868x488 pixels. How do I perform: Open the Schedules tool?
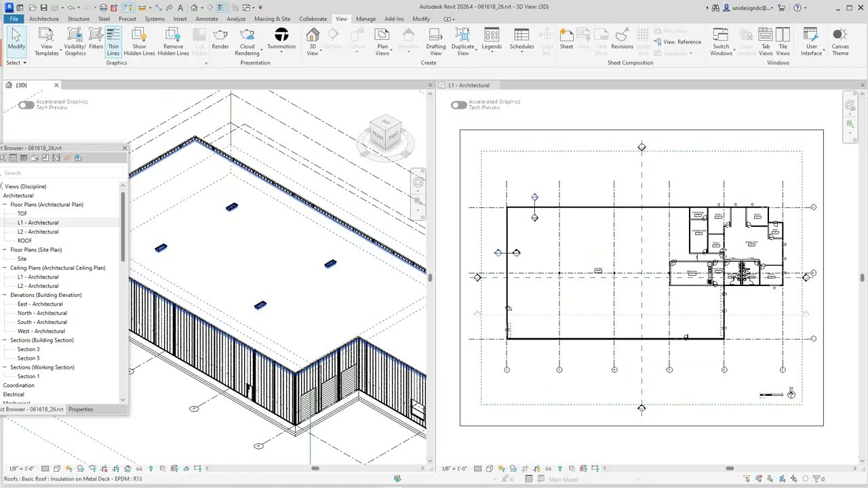pyautogui.click(x=521, y=39)
